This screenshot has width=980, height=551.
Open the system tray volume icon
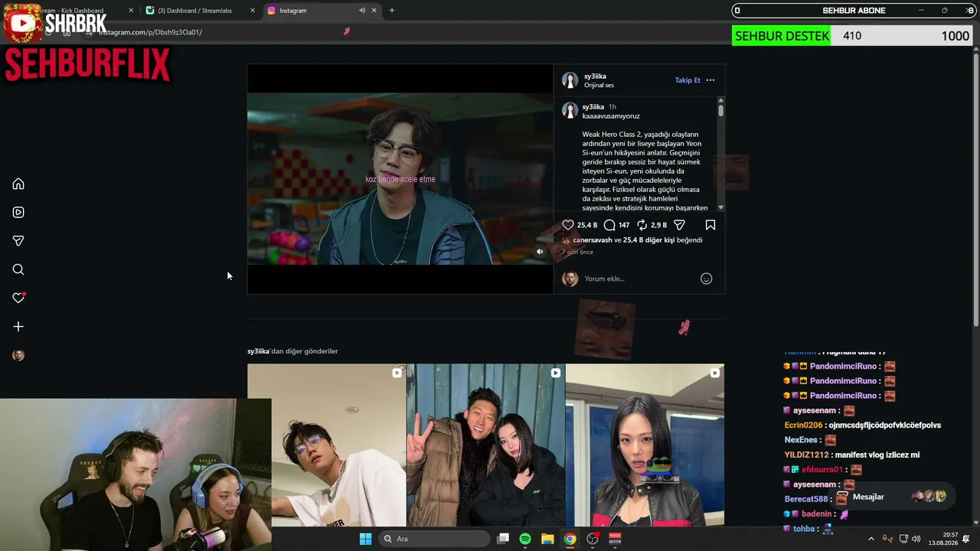(916, 539)
